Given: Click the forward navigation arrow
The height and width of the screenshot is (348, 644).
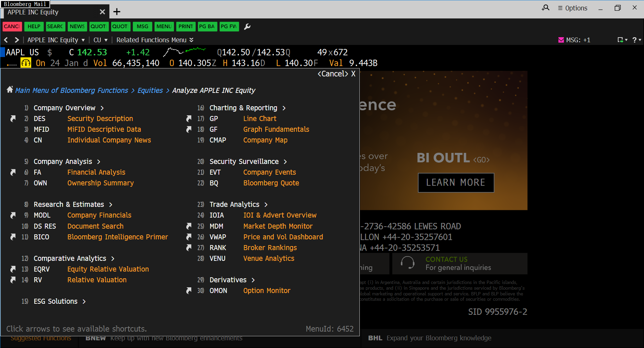Looking at the screenshot, I should [x=17, y=40].
